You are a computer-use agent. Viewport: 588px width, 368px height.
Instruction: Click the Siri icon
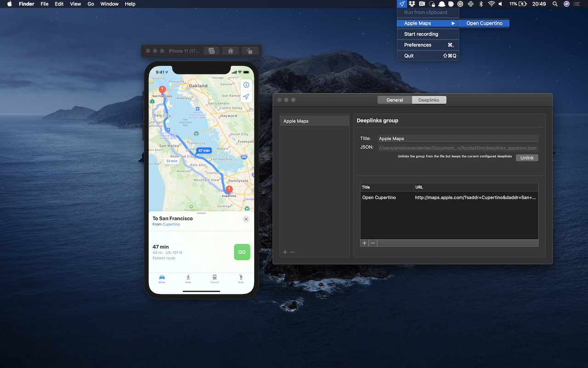click(x=566, y=4)
